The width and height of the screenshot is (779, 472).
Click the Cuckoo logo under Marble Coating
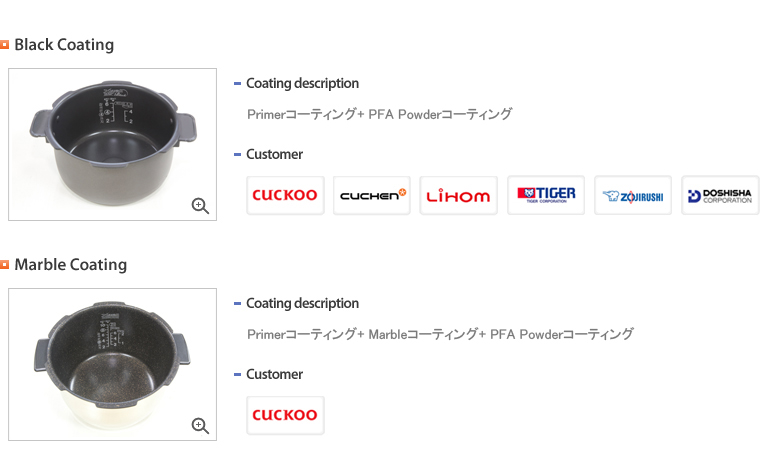coord(285,415)
